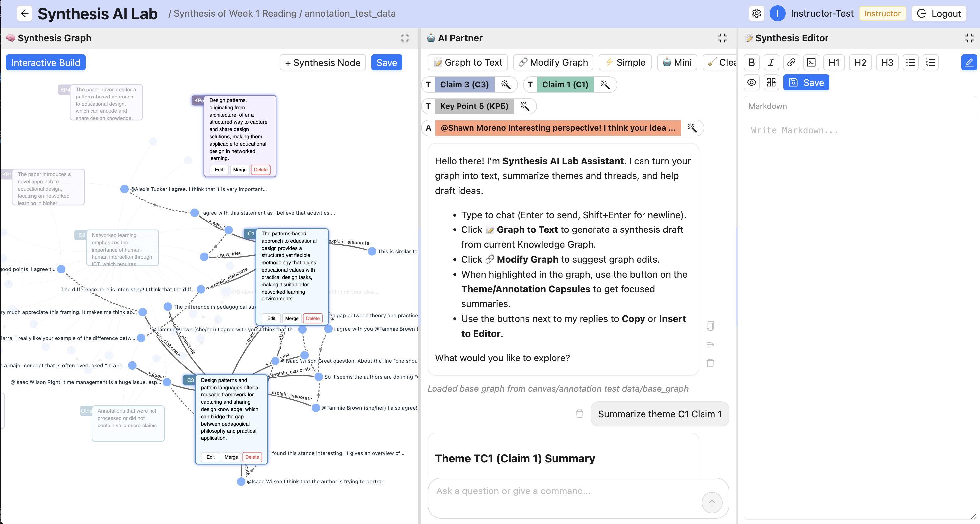Merge the C3 node

pos(231,457)
